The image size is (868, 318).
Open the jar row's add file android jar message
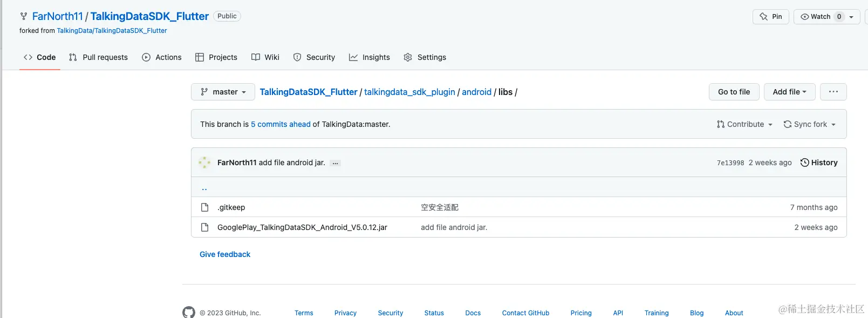pos(454,227)
